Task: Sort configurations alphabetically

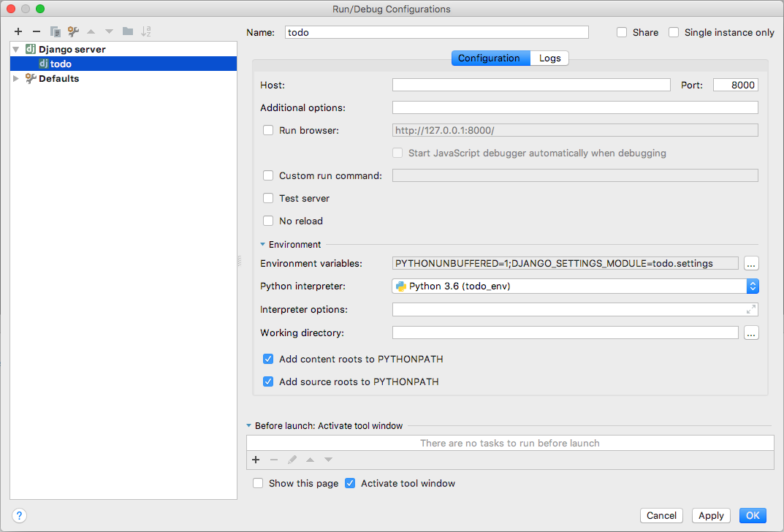Action: (x=146, y=31)
